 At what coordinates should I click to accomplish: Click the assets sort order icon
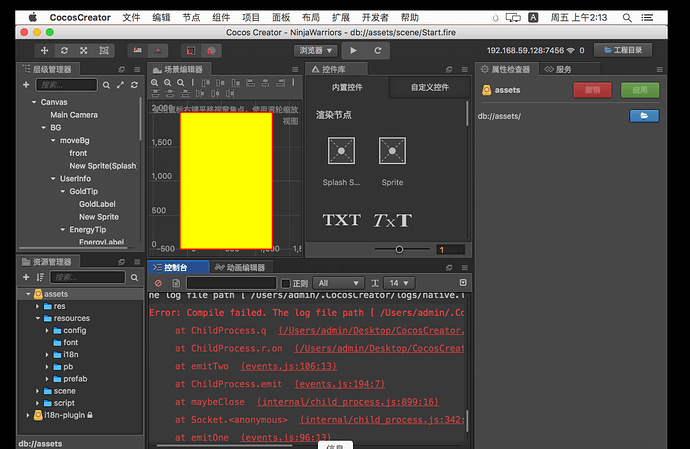pos(40,277)
